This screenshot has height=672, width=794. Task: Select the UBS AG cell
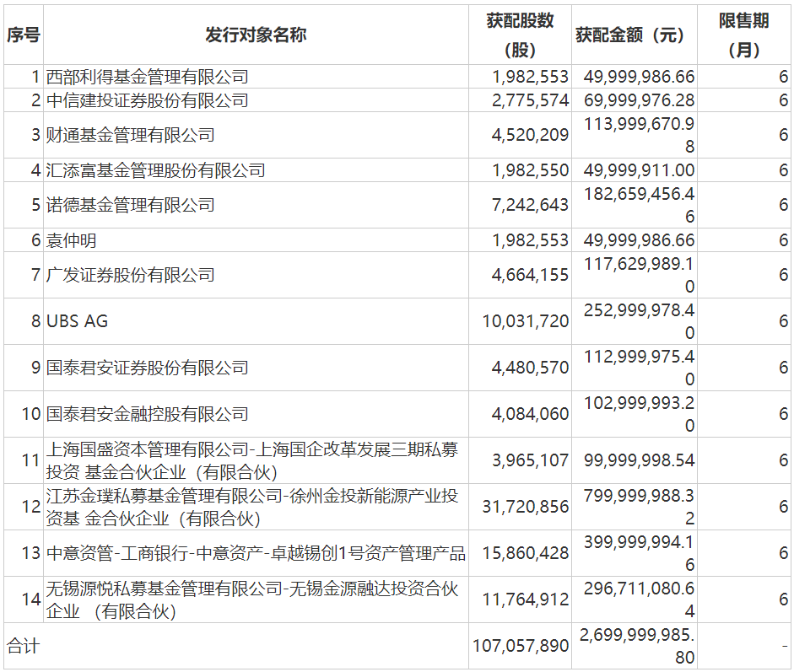pyautogui.click(x=256, y=321)
